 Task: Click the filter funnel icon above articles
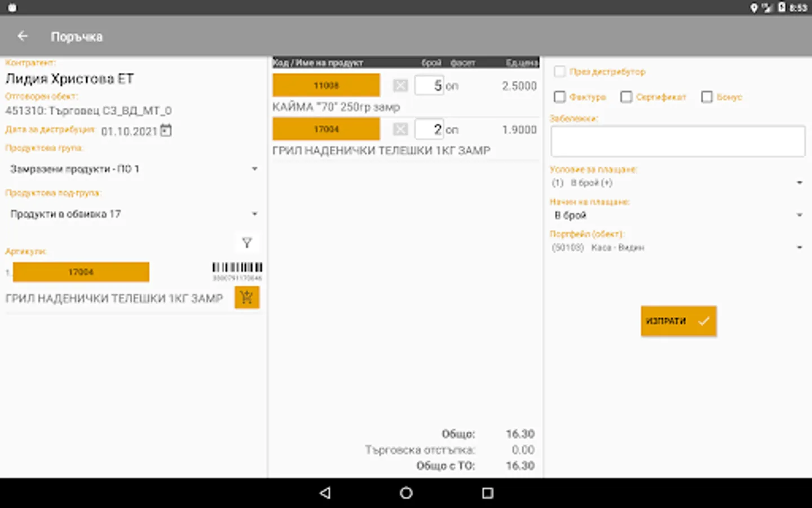click(x=246, y=243)
